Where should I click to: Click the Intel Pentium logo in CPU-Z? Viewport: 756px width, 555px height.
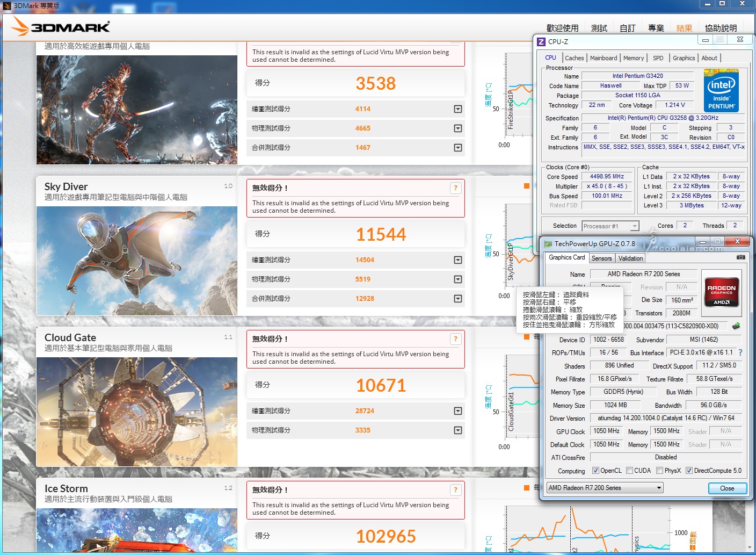tap(721, 91)
